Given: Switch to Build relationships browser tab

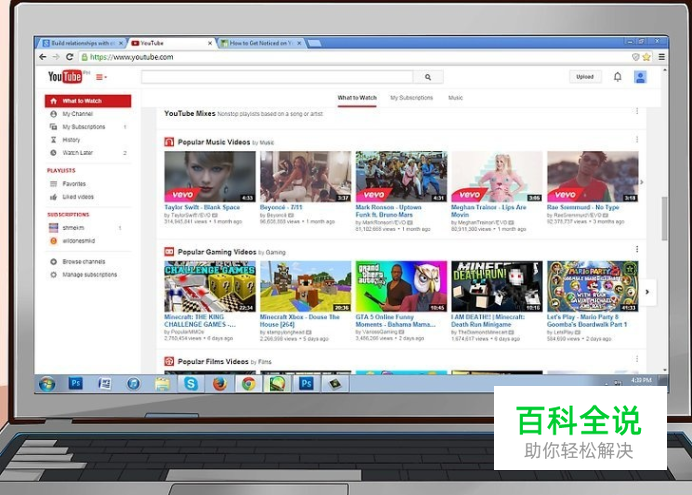Looking at the screenshot, I should [x=81, y=43].
